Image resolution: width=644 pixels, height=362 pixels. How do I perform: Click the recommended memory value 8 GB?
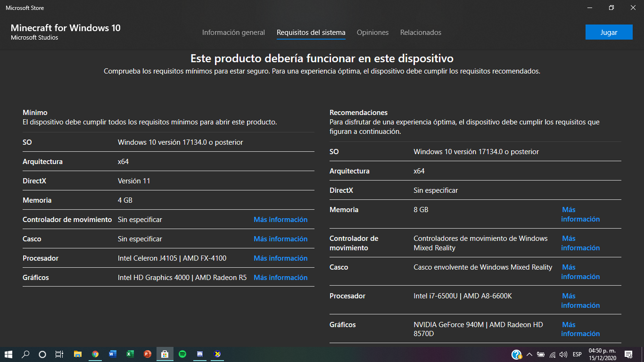[421, 210]
